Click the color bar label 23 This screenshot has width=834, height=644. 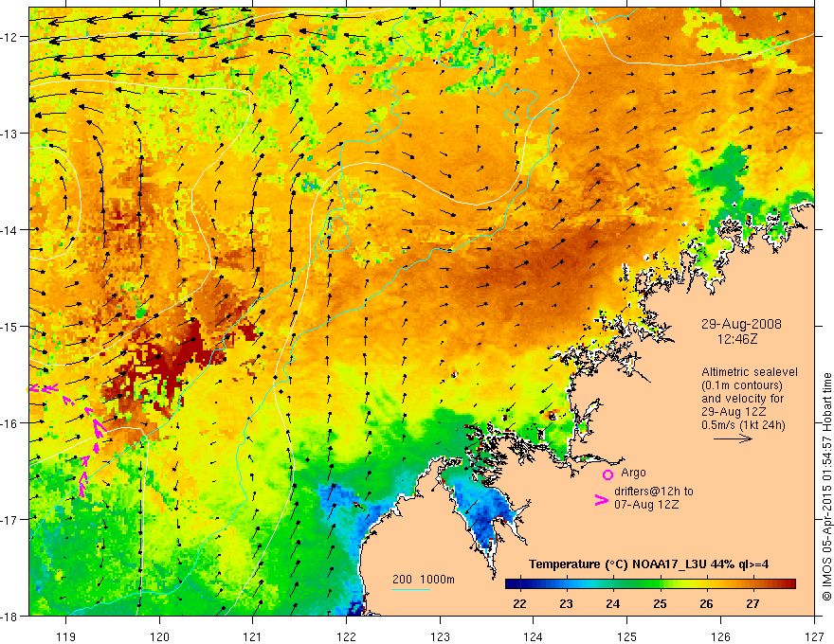pos(566,603)
